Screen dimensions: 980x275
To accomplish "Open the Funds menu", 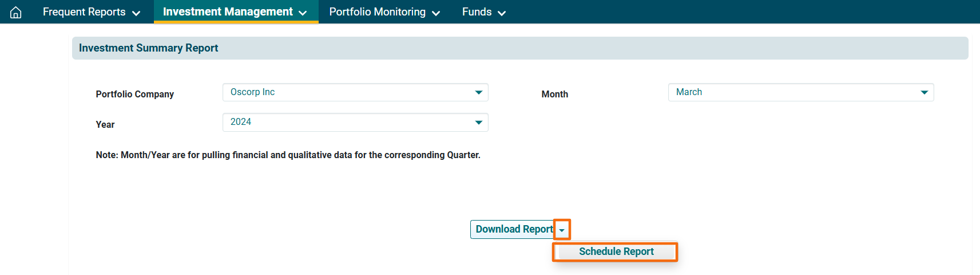I will (477, 12).
